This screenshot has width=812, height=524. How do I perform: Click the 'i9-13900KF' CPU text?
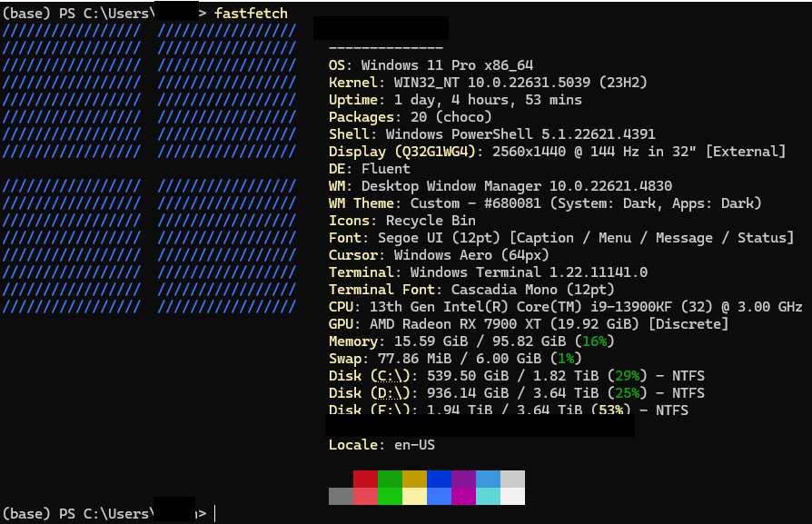[631, 307]
